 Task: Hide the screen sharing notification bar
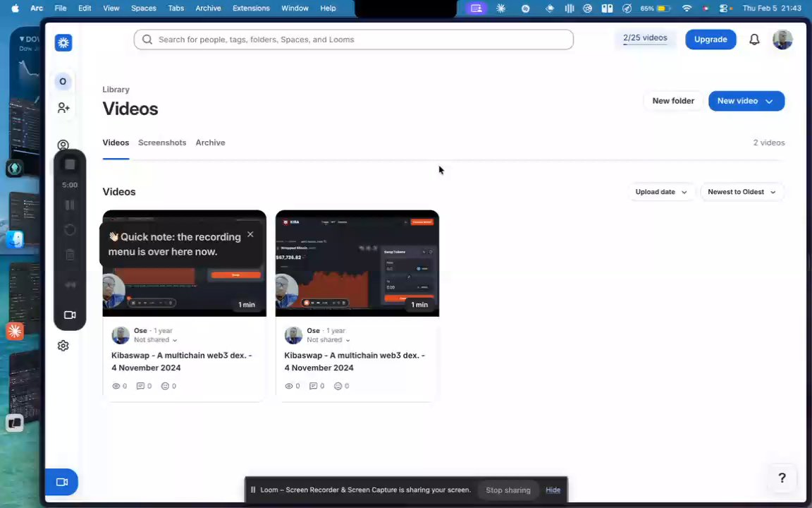coord(553,490)
